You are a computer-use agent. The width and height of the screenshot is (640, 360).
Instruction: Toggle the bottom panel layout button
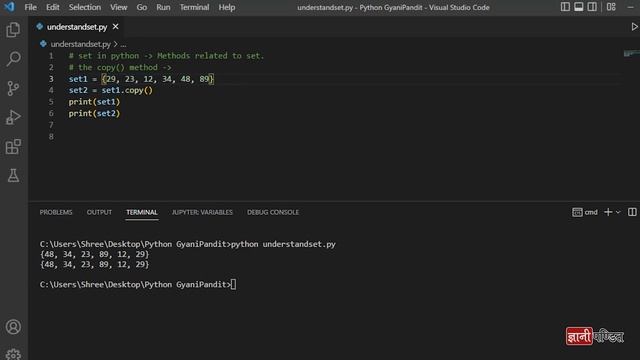579,7
